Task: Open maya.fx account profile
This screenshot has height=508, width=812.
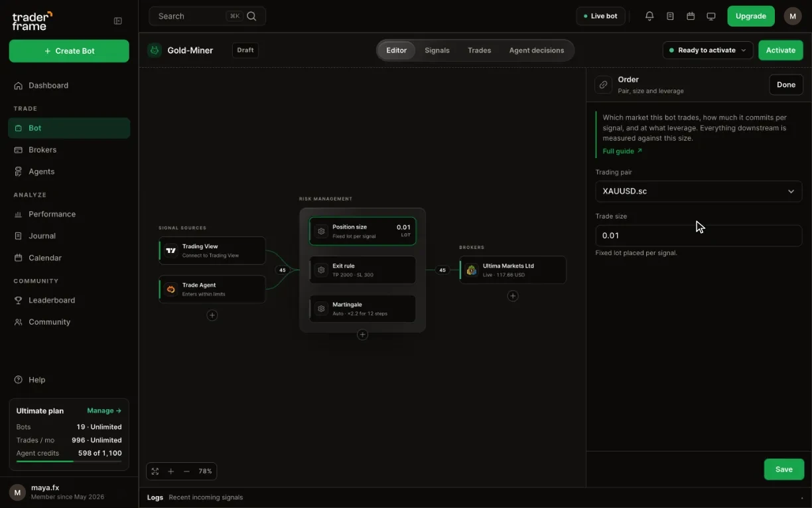Action: coord(69,492)
